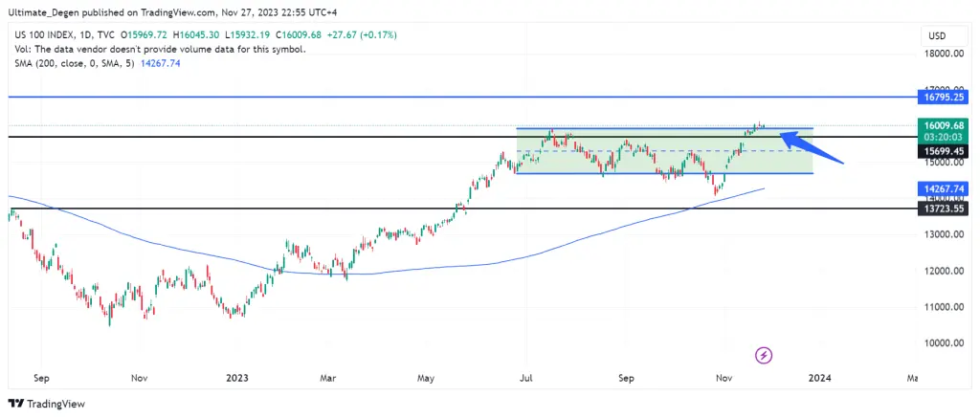
Task: Click the Jul label on time axis
Action: pos(527,378)
